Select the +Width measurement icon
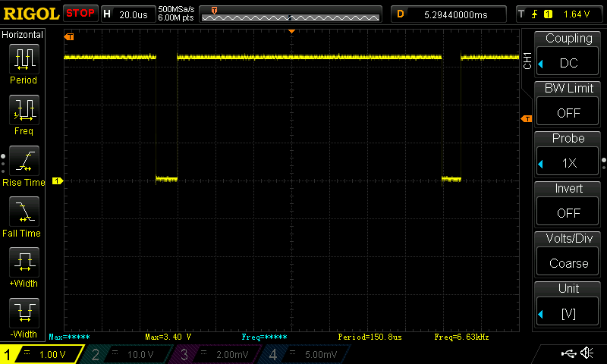The image size is (607, 364). click(x=24, y=262)
